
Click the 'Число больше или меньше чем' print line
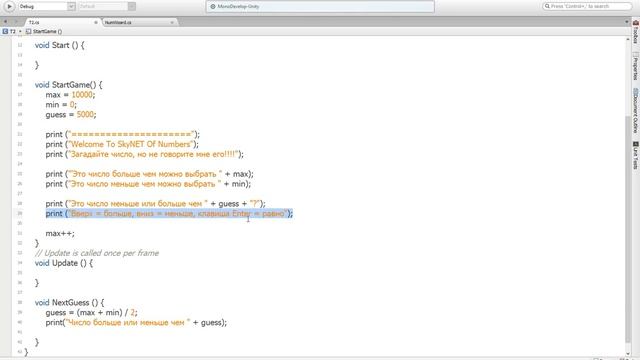pyautogui.click(x=136, y=322)
